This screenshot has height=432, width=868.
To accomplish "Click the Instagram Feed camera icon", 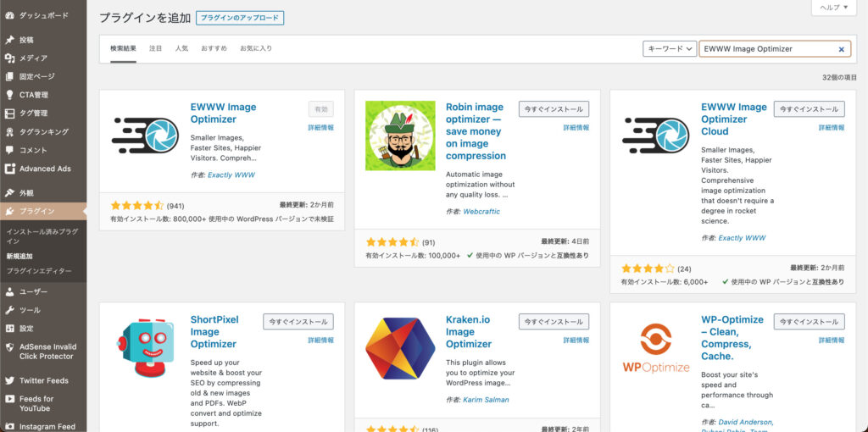I will coord(8,426).
